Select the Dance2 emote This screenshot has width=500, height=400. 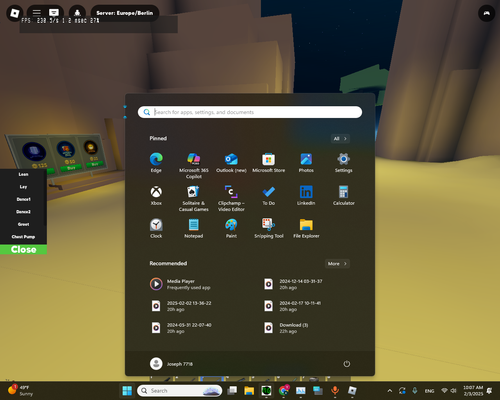(x=23, y=212)
